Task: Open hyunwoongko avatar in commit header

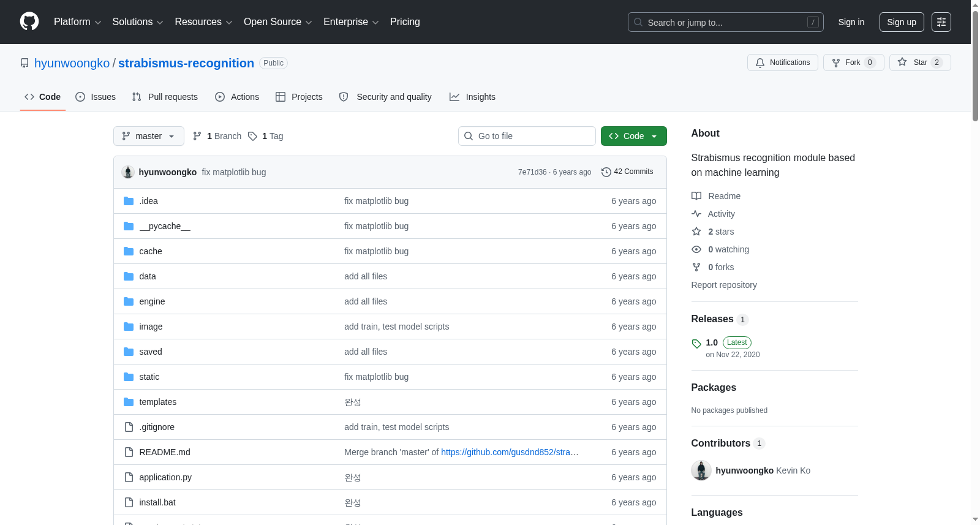Action: coord(128,172)
